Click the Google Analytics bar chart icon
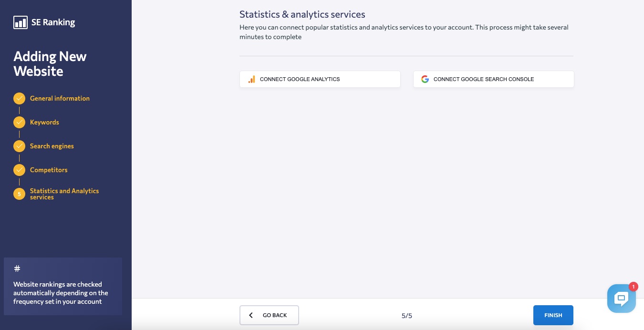This screenshot has width=644, height=330. (x=252, y=80)
